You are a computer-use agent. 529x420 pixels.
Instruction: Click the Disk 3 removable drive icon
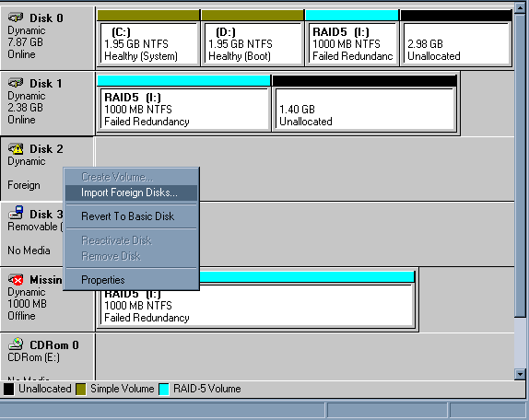pos(16,213)
